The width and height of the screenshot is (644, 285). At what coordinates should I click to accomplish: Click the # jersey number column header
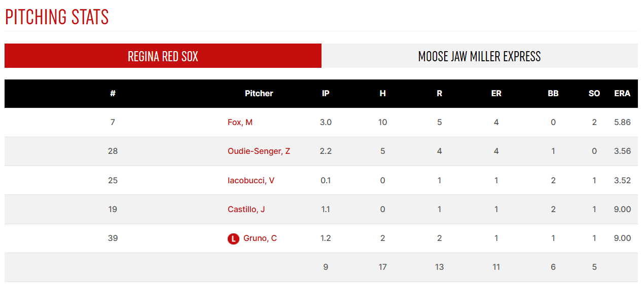(113, 94)
